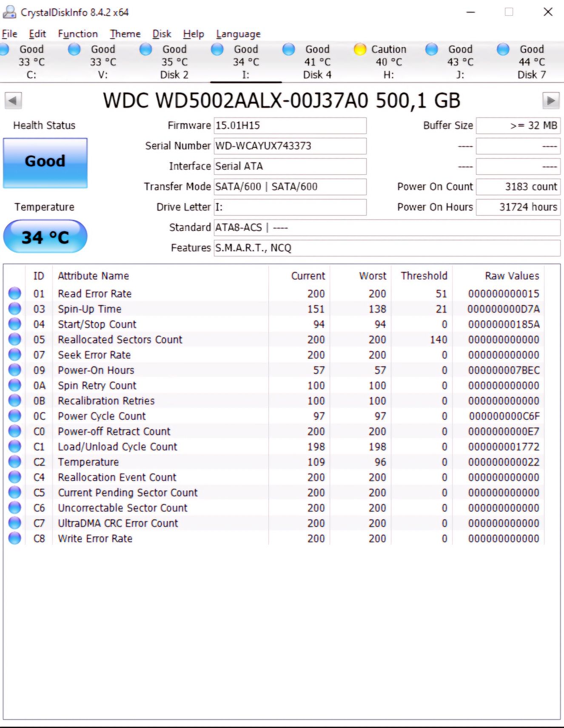Click status orb for Reallocated Sectors Count

point(14,339)
